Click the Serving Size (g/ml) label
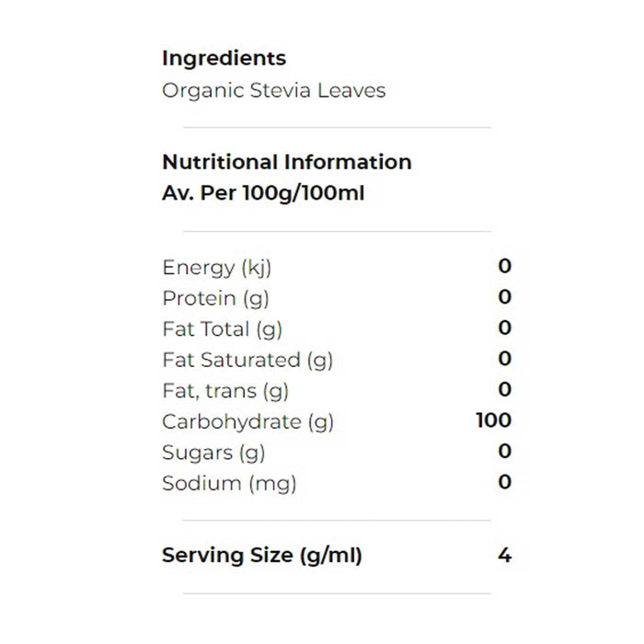Image resolution: width=644 pixels, height=644 pixels. coord(261,555)
